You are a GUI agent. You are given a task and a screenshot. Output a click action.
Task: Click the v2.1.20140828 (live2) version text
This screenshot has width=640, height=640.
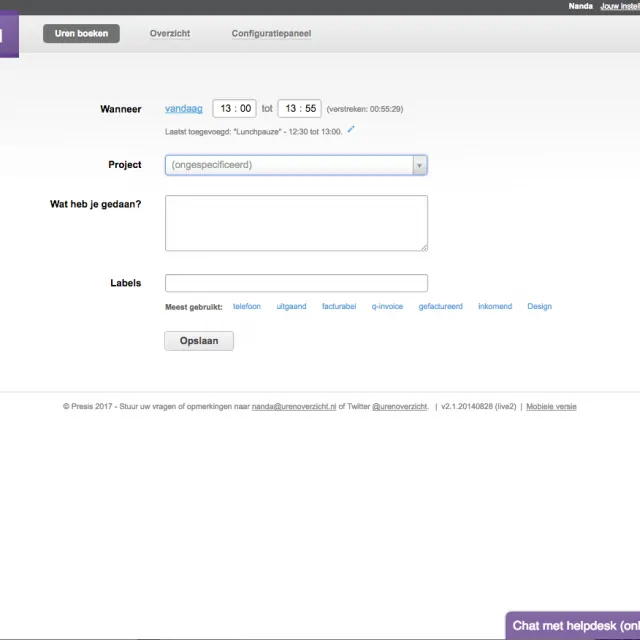tap(478, 407)
